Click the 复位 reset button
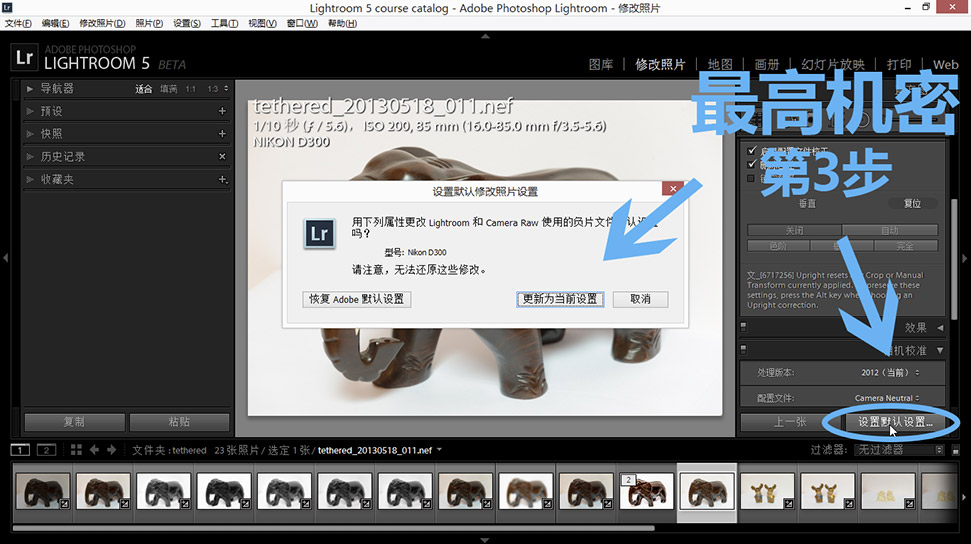The image size is (971, 544). 912,203
